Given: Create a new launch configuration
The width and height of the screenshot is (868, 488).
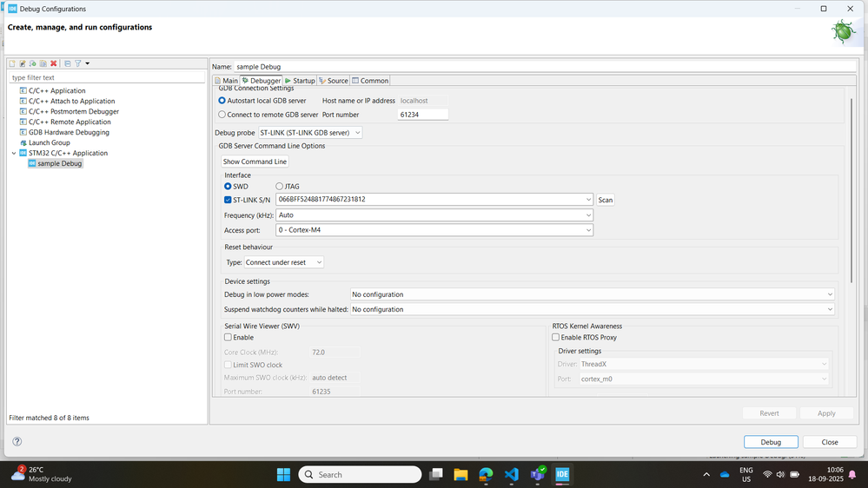Looking at the screenshot, I should (x=12, y=63).
